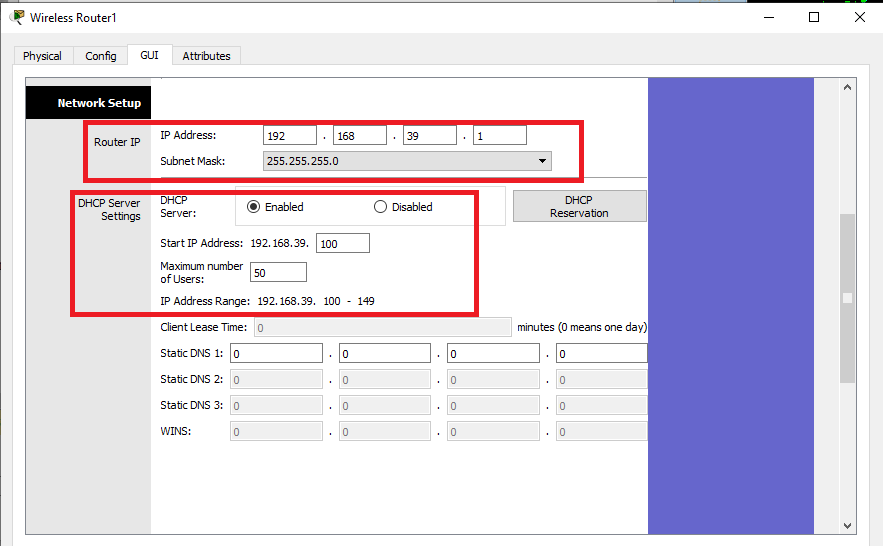Select the Disabled DHCP Server radio button
The width and height of the screenshot is (883, 546).
coord(380,207)
